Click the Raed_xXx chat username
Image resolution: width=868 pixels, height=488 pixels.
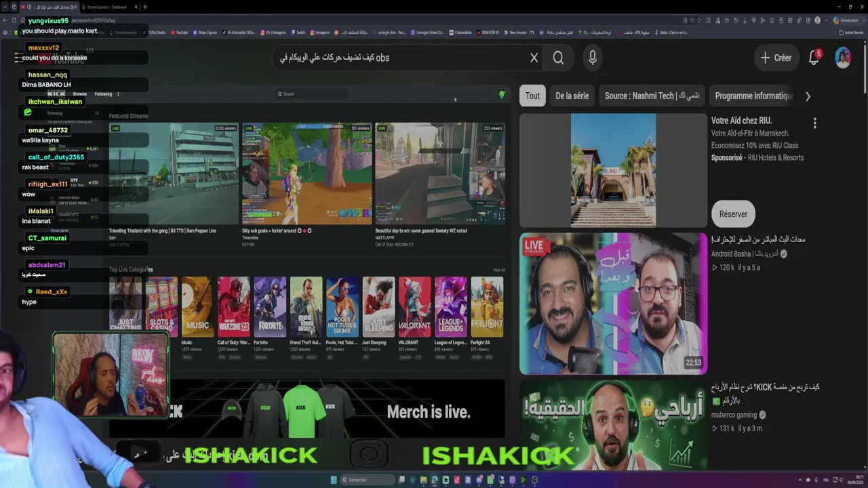52,291
